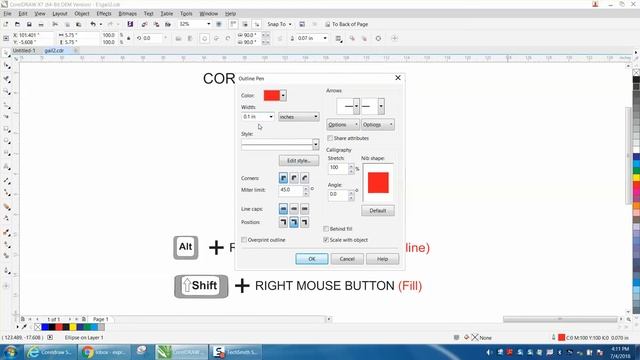Click the search content icon in toolbar
Screen dimensions: 640x360
[x=130, y=24]
